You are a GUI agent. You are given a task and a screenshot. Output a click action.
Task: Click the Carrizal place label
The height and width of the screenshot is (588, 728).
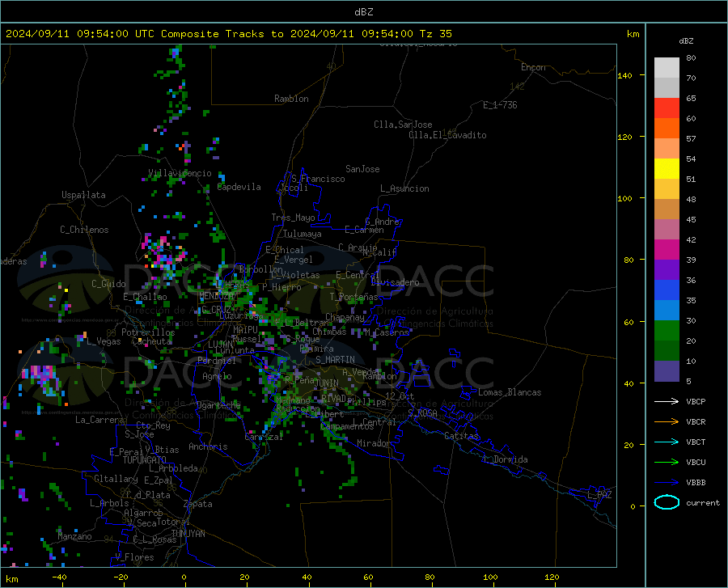(x=264, y=438)
